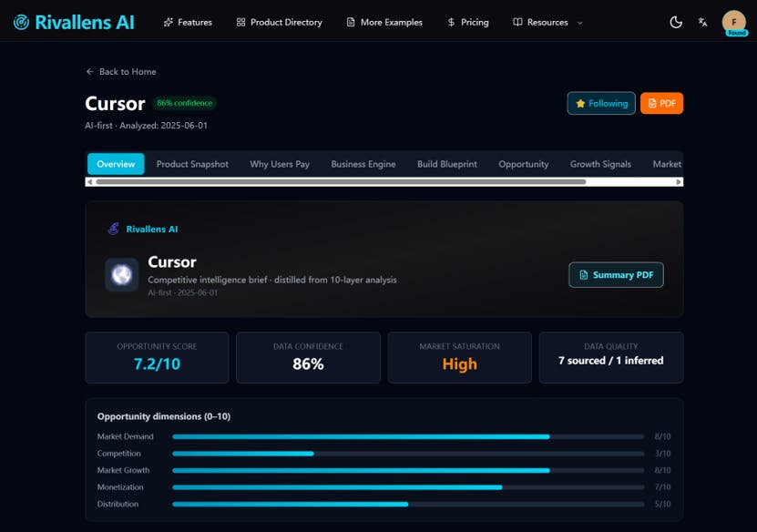Screen dimensions: 757x532
Task: Switch to Product Snapshot tab
Action: (192, 164)
